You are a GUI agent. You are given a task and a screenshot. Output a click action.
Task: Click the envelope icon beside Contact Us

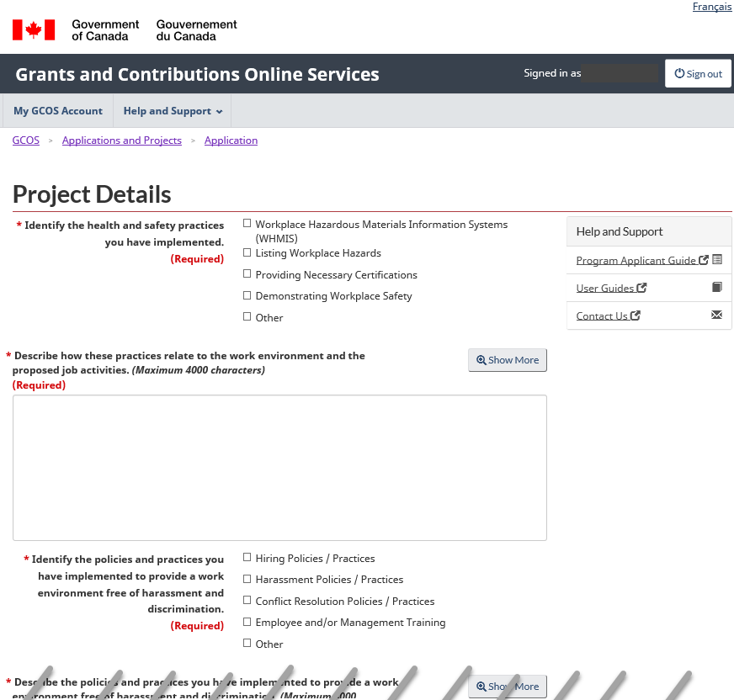[x=717, y=316]
